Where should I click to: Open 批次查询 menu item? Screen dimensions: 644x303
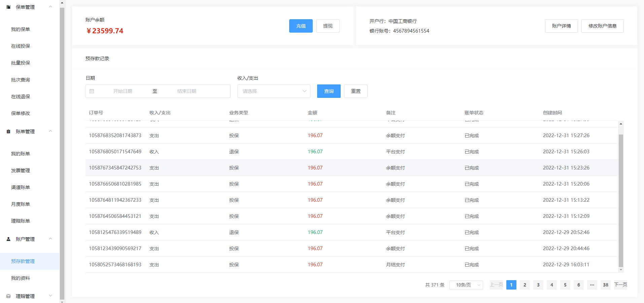coord(21,80)
